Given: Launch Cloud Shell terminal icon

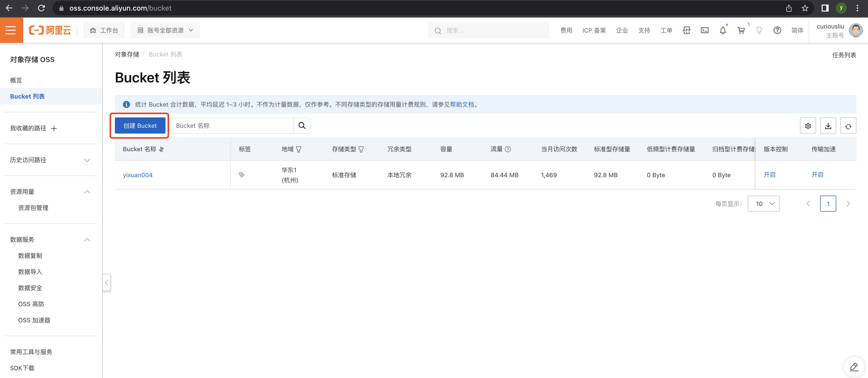Looking at the screenshot, I should coord(705,30).
